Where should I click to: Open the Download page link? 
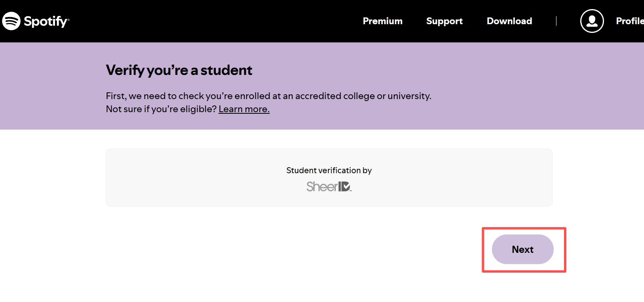509,21
